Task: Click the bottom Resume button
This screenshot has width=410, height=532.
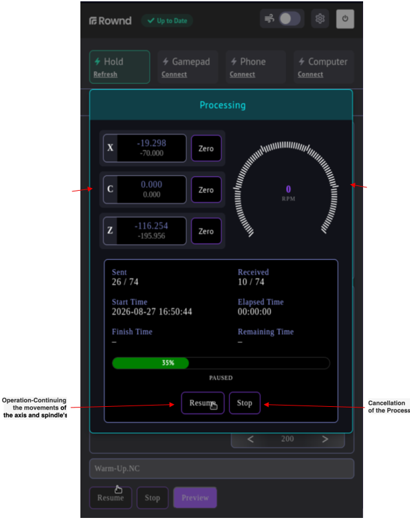Action: pos(111,498)
